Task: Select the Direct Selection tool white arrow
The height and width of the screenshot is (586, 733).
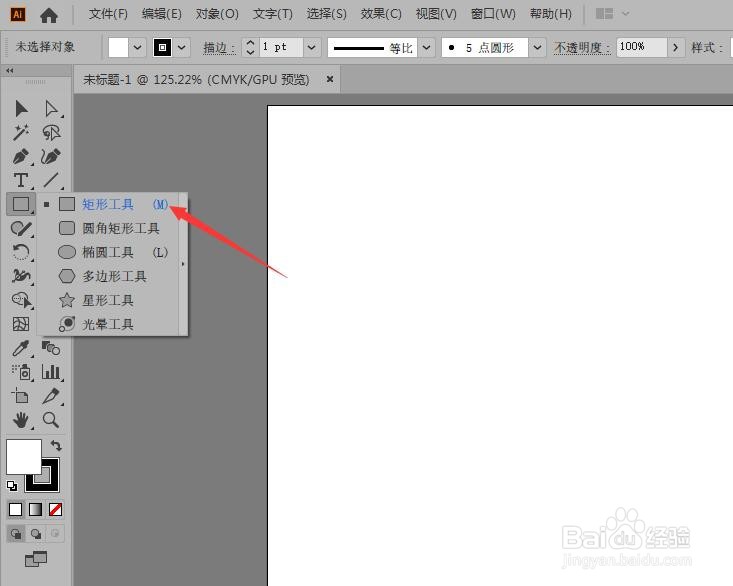Action: pos(51,108)
